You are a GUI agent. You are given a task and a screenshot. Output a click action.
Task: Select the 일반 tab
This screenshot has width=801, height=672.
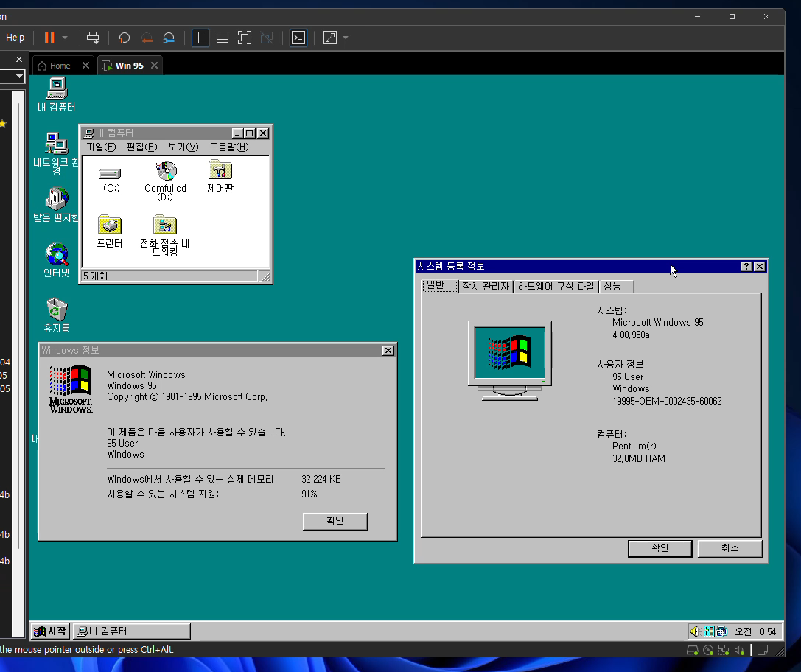[440, 286]
